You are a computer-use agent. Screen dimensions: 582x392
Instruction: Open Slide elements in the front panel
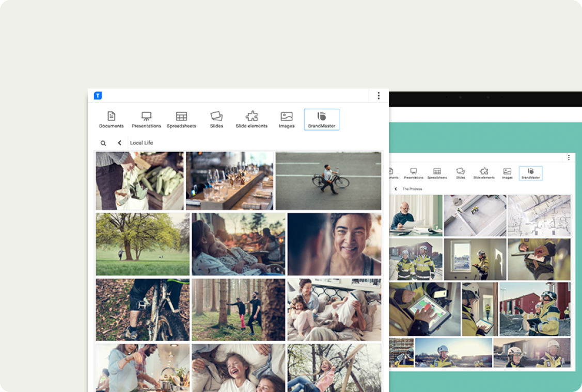251,119
